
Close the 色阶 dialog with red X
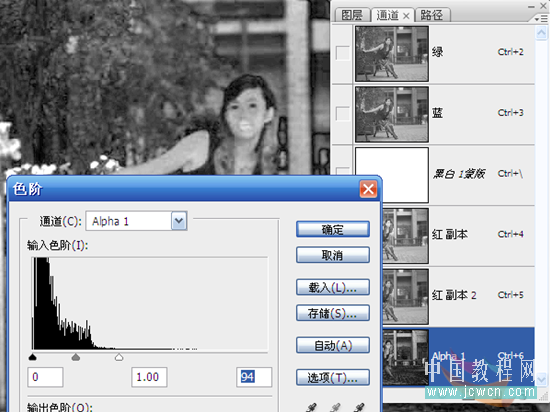tap(368, 189)
